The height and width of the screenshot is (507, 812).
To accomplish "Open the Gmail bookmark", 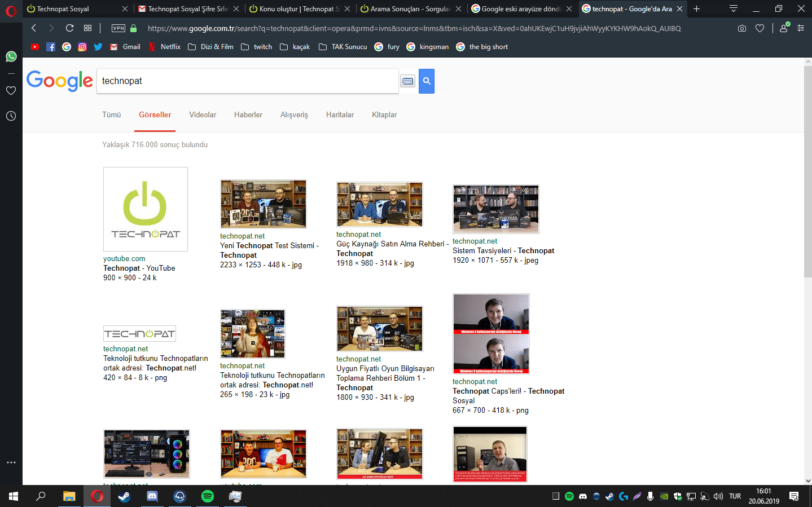I will pyautogui.click(x=125, y=47).
